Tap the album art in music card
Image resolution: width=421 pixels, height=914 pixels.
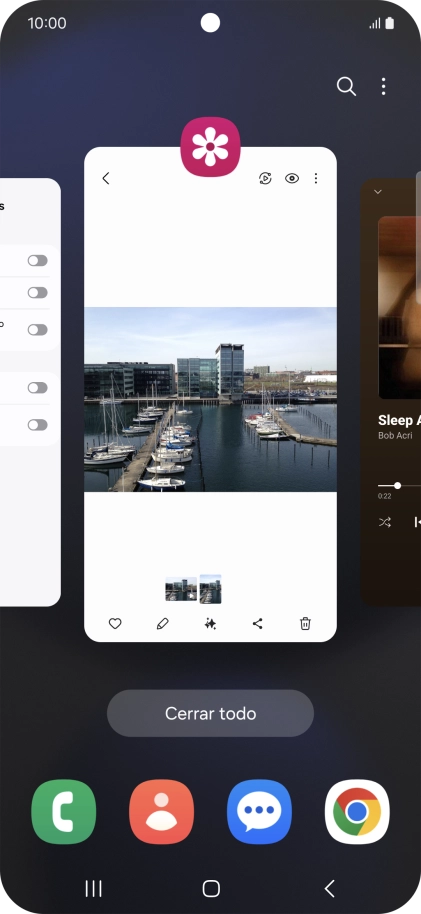pyautogui.click(x=399, y=308)
